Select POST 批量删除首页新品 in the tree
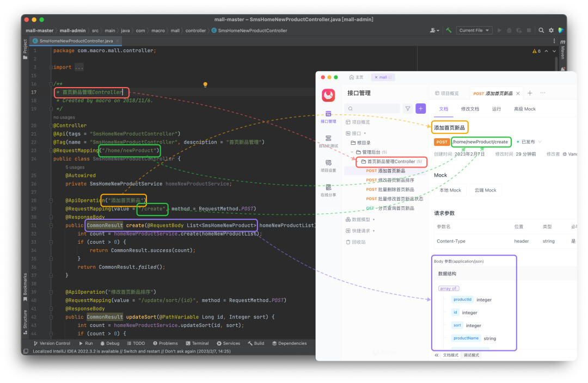 point(390,190)
